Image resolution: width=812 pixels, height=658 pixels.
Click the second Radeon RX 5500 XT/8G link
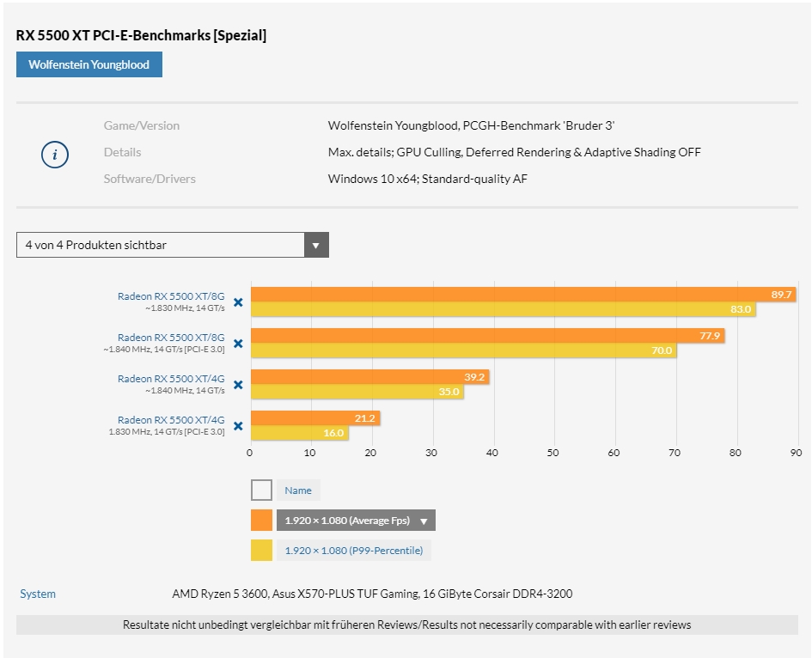coord(171,338)
